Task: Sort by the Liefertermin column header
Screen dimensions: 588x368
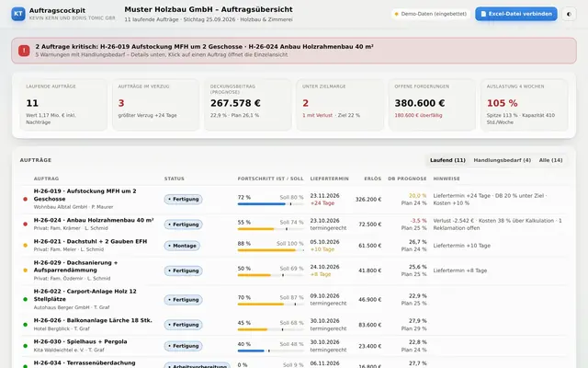Action: tap(329, 178)
